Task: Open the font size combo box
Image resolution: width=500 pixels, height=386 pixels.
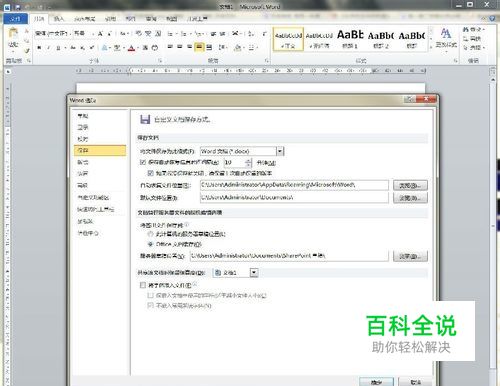Action: coord(84,34)
